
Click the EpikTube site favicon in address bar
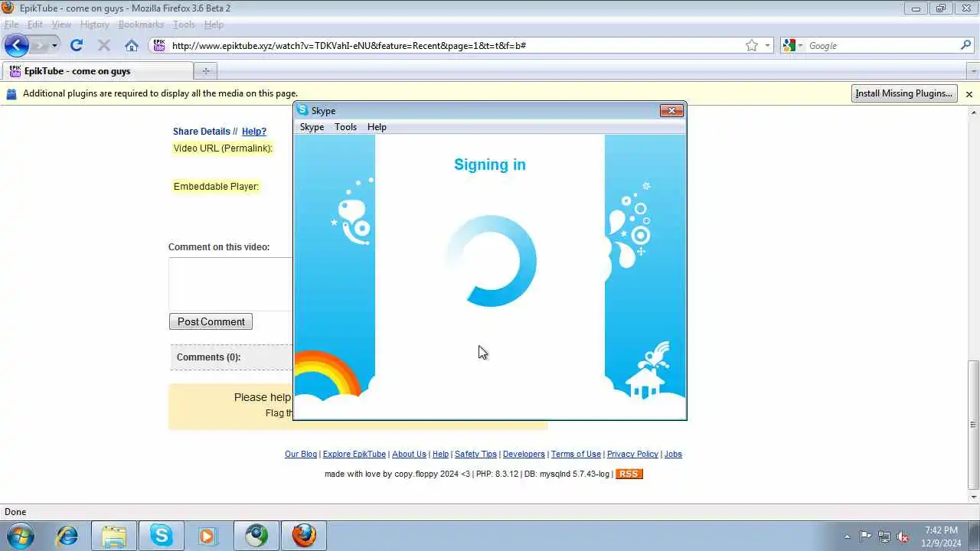[158, 45]
